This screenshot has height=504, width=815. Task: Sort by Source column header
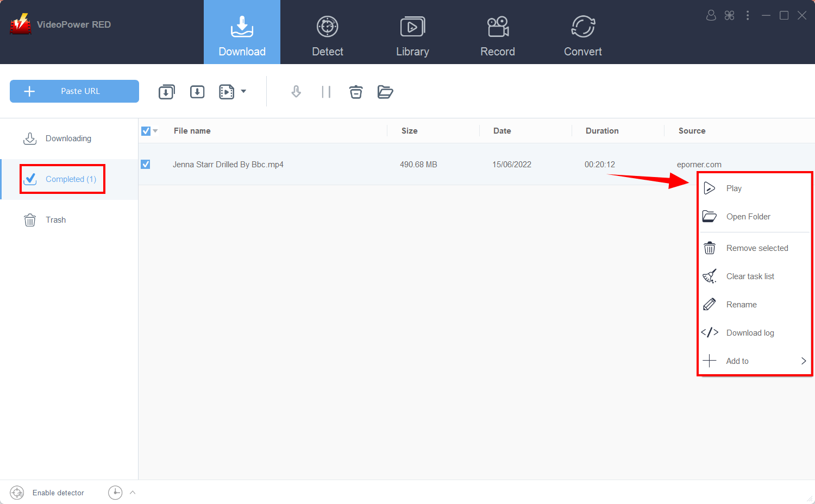(x=692, y=131)
